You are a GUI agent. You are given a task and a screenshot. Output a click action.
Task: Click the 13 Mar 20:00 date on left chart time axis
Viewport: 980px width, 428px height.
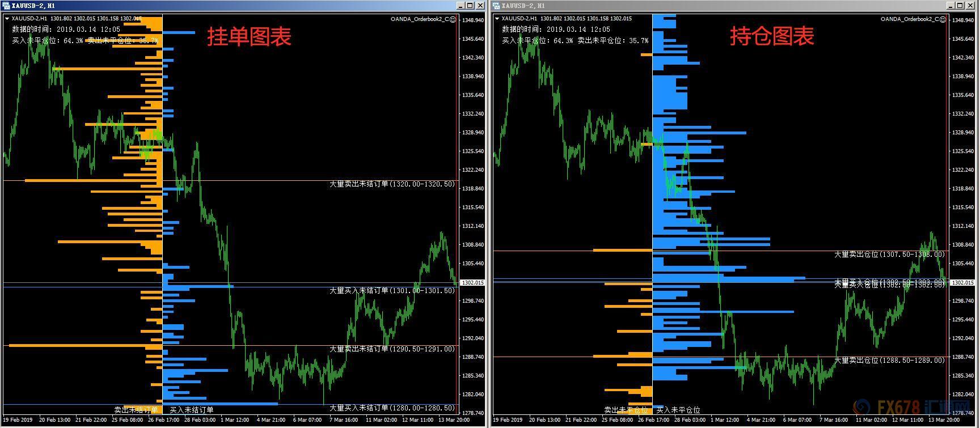pyautogui.click(x=453, y=421)
